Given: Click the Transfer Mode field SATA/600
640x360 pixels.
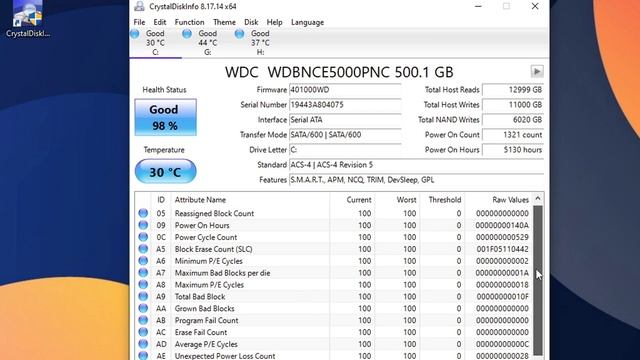Looking at the screenshot, I should [x=345, y=135].
